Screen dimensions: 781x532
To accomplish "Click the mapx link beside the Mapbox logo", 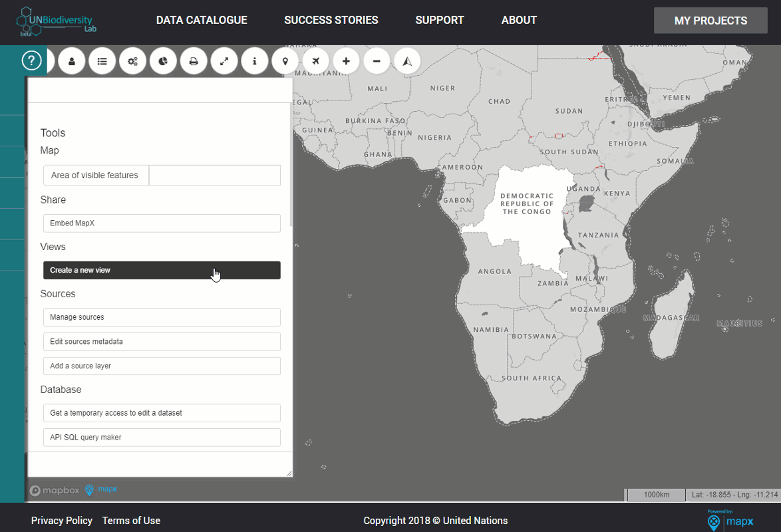I will [101, 489].
